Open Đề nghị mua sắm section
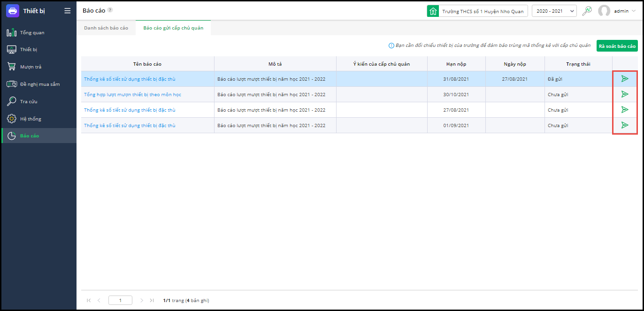Image resolution: width=644 pixels, height=311 pixels. point(38,84)
